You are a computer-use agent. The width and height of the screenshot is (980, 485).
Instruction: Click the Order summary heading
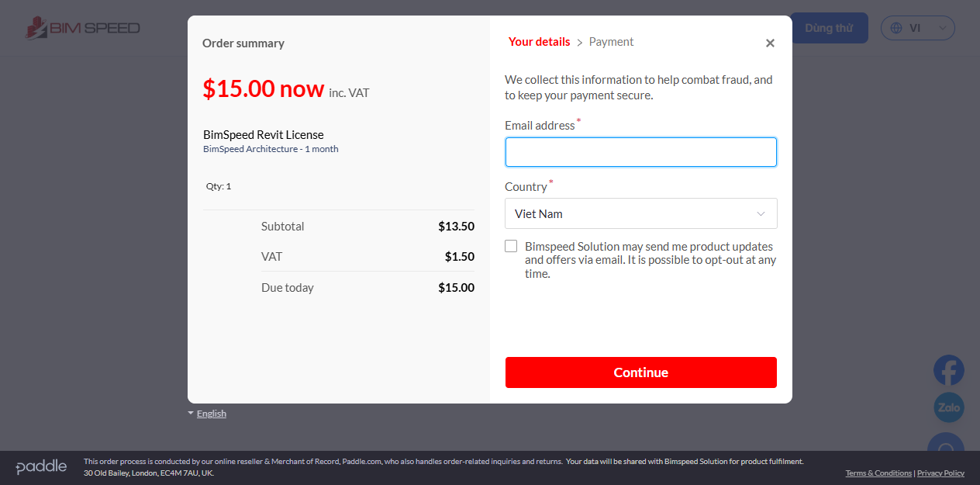click(243, 43)
